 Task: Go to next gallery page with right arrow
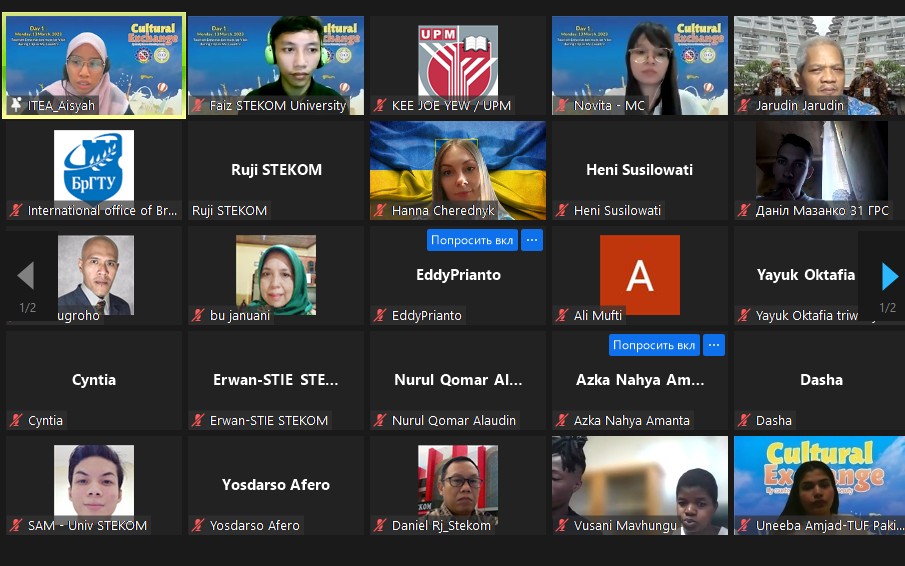click(x=888, y=276)
